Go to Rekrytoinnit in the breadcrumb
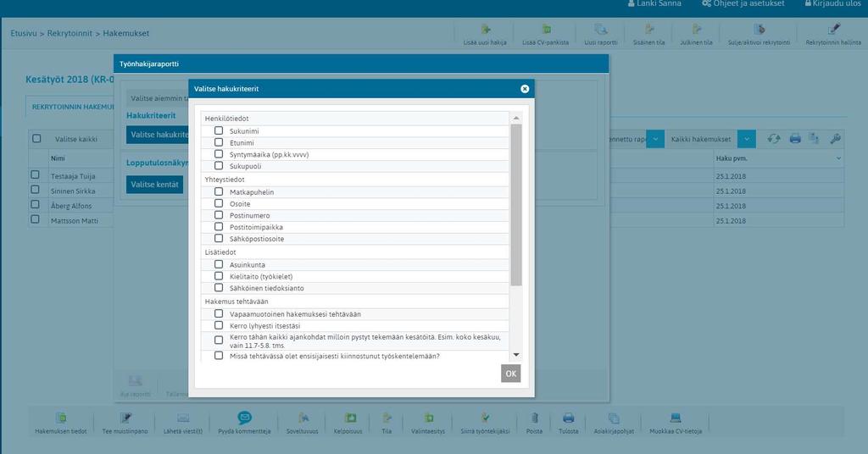868x454 pixels. 70,33
